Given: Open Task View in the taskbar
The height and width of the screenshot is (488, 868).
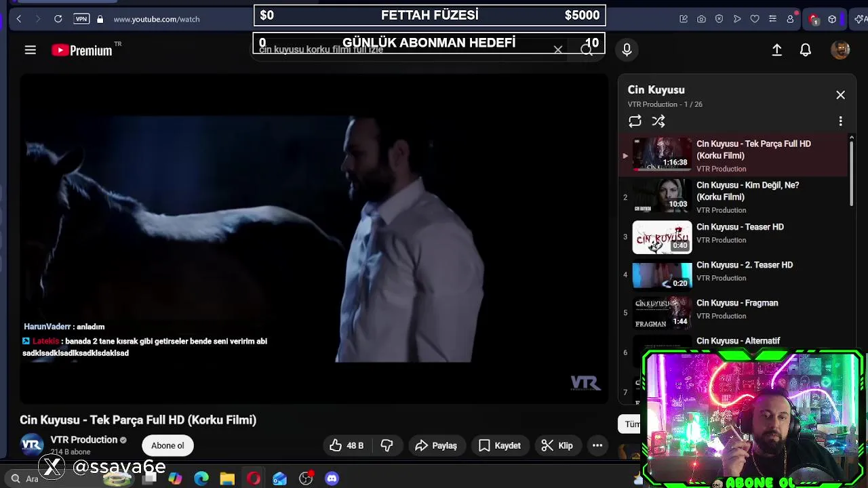Looking at the screenshot, I should pos(149,479).
